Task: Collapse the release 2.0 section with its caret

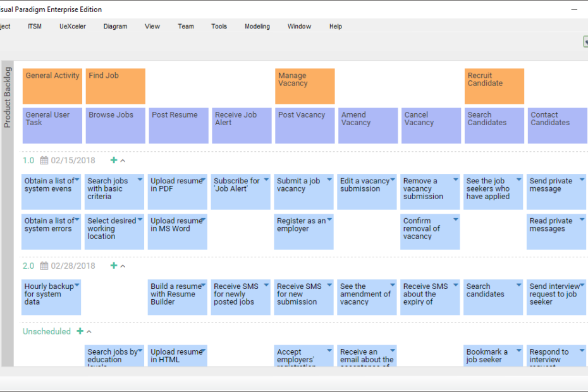Action: click(123, 267)
